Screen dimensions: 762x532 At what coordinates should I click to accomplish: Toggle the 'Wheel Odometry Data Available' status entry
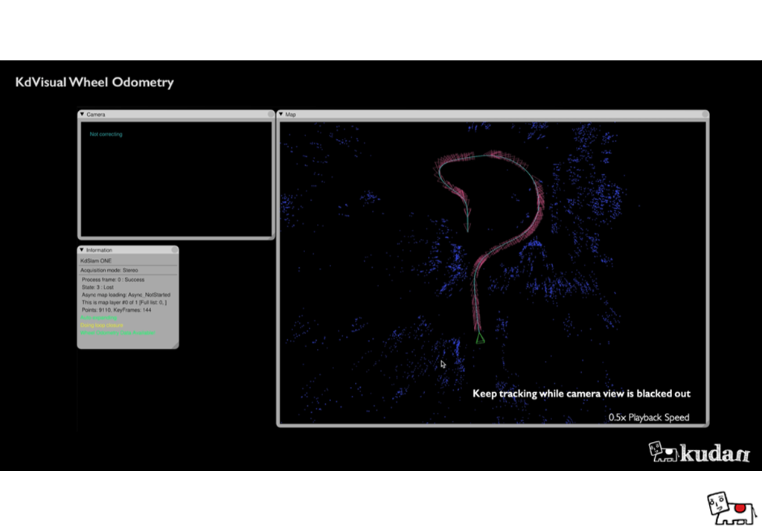pyautogui.click(x=118, y=333)
